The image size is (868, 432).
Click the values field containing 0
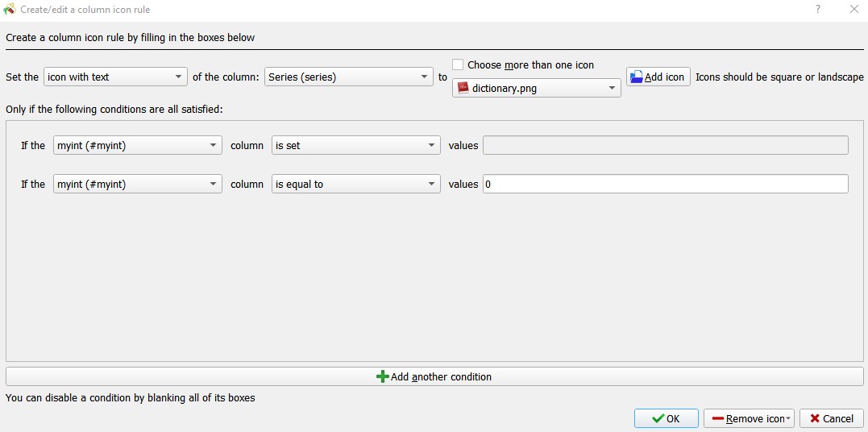pos(665,185)
